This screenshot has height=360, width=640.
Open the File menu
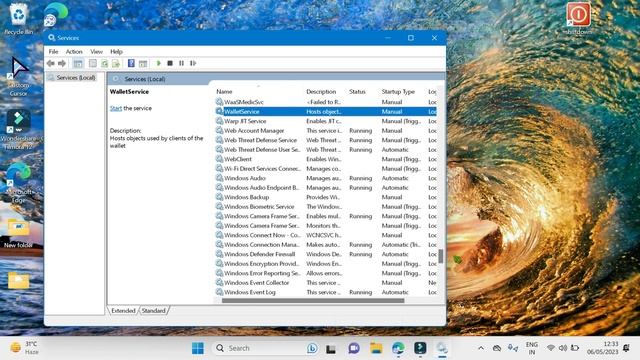(53, 51)
